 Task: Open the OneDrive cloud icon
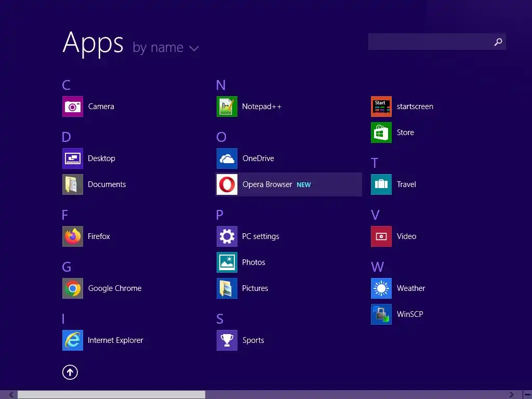227,158
